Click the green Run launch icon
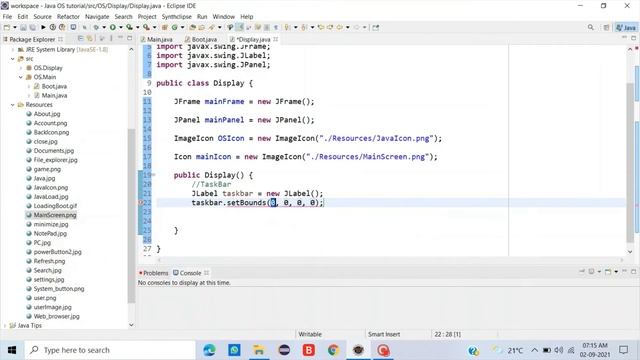This screenshot has height=360, width=640. point(112,27)
